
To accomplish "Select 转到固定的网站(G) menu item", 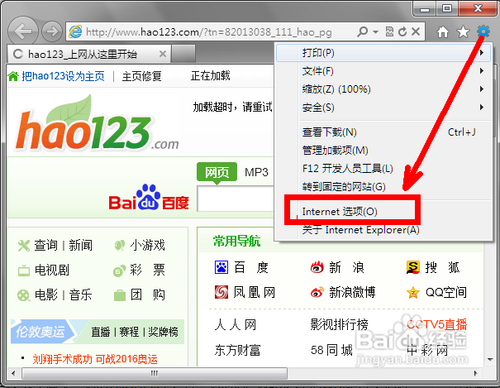I will click(383, 186).
